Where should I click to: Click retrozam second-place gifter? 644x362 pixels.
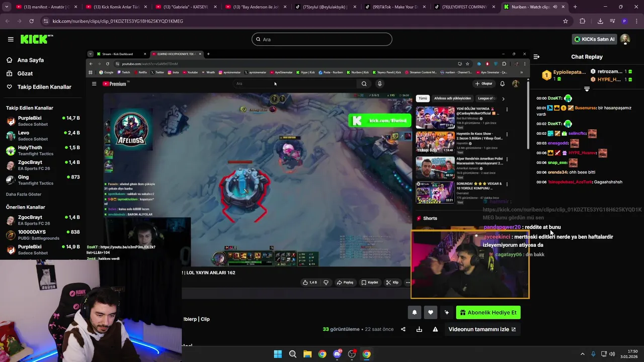click(610, 71)
